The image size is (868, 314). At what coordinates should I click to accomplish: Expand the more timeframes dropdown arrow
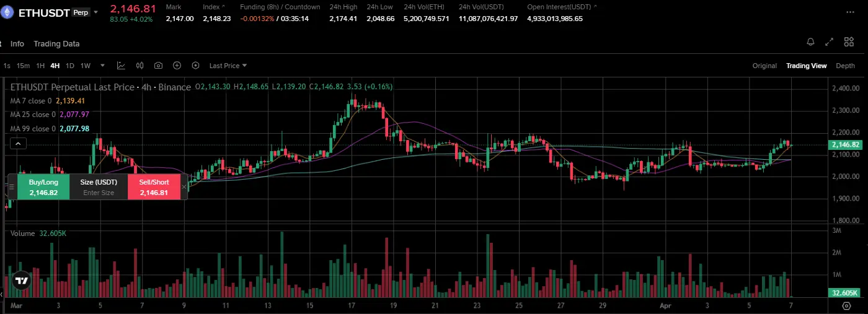click(x=102, y=66)
